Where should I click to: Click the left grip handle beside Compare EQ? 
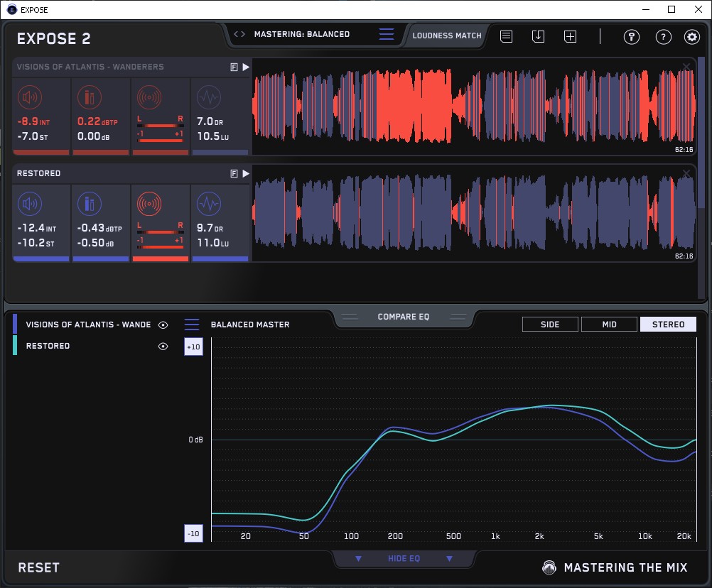click(x=350, y=317)
